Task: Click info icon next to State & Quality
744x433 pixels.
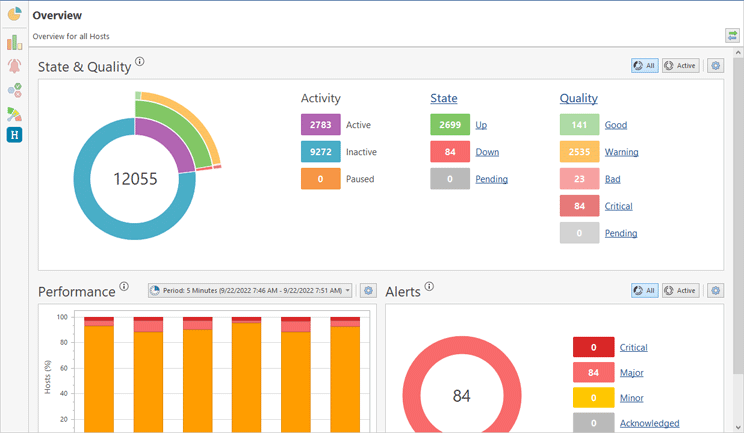Action: [140, 62]
